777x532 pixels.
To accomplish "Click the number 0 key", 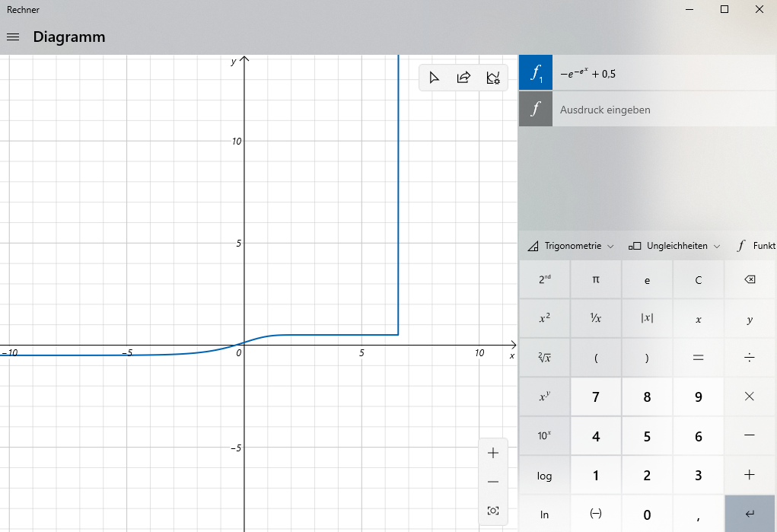I will (647, 514).
